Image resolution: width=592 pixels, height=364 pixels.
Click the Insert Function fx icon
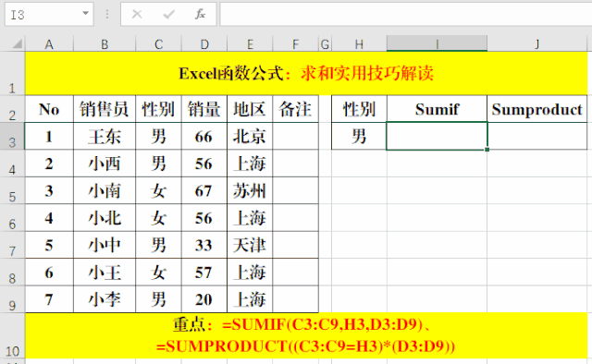pyautogui.click(x=200, y=15)
